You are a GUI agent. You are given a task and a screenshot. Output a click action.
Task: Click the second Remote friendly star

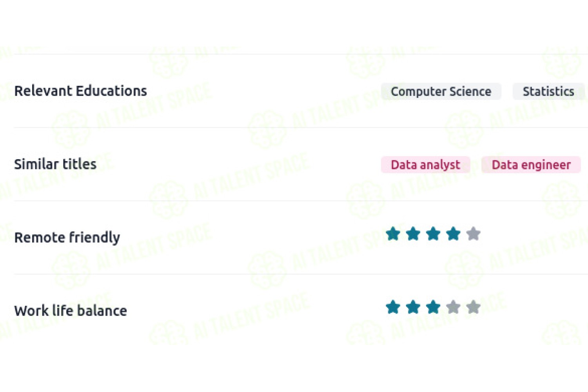pyautogui.click(x=413, y=234)
